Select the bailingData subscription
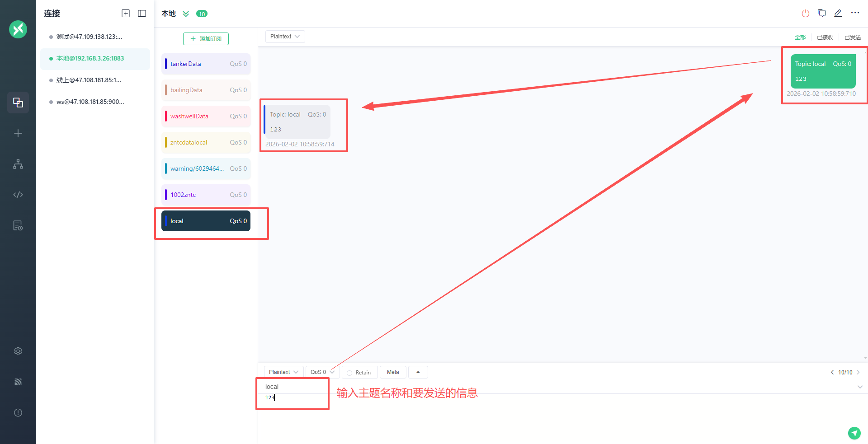 [206, 90]
